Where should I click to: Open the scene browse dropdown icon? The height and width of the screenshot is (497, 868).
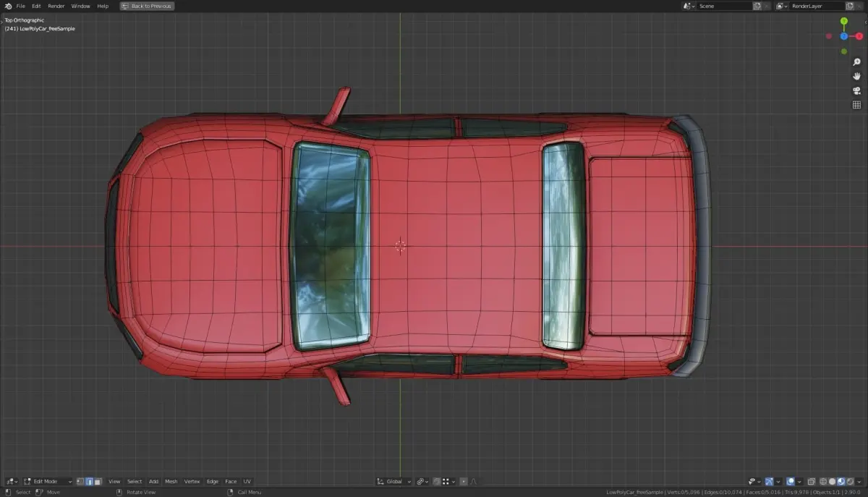pos(689,6)
